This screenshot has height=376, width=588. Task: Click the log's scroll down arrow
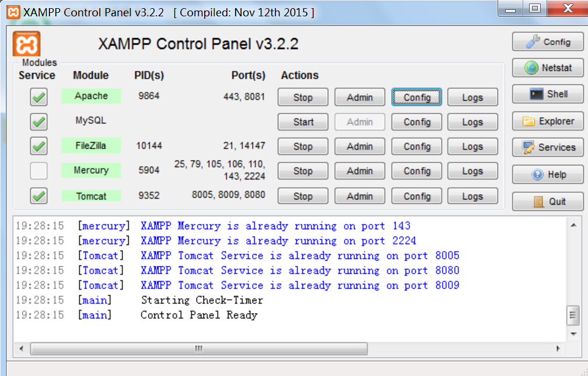coord(573,333)
